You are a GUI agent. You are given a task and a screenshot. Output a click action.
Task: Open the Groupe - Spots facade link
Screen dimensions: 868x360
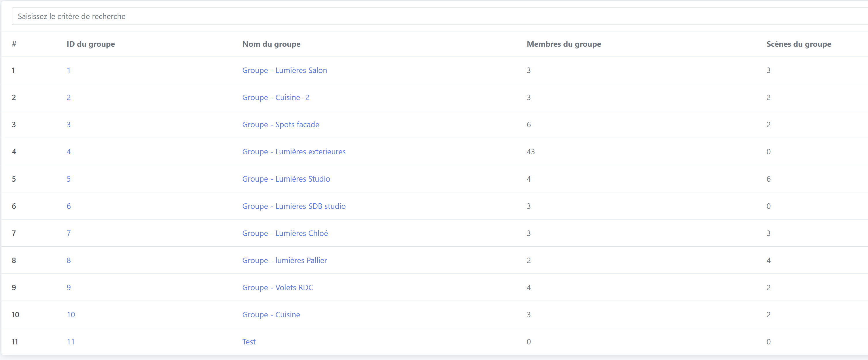(x=280, y=125)
